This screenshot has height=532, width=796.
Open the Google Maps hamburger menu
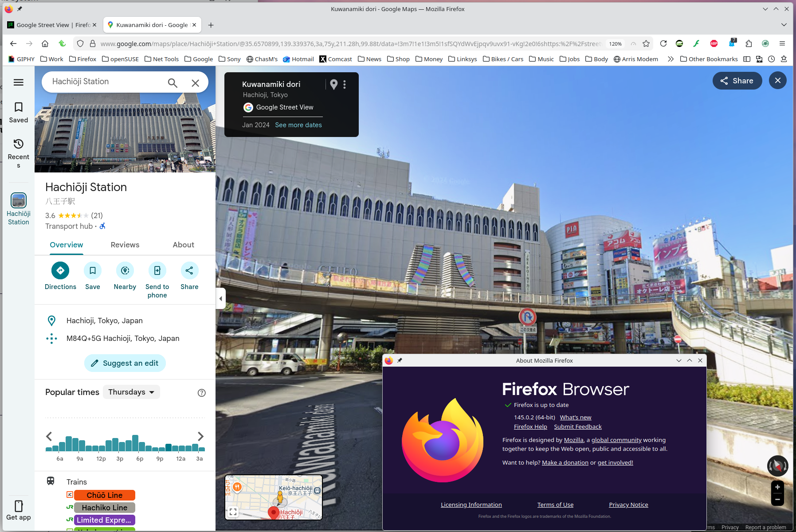(19, 82)
